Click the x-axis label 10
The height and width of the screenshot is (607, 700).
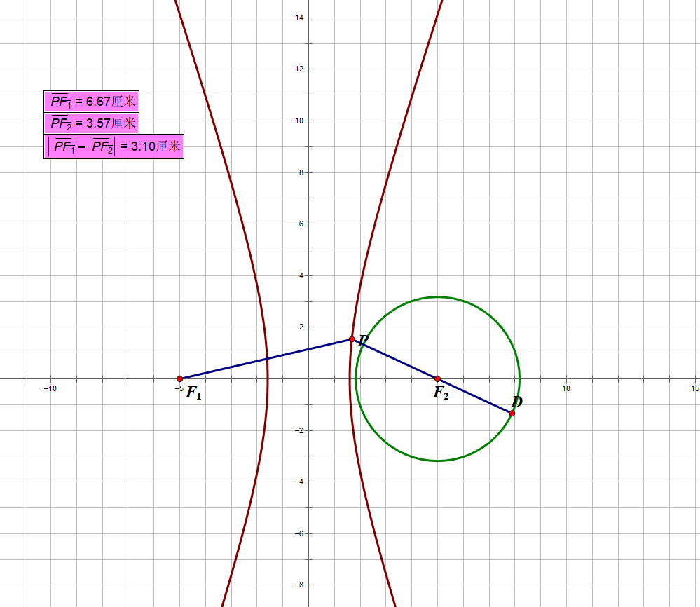coord(566,388)
